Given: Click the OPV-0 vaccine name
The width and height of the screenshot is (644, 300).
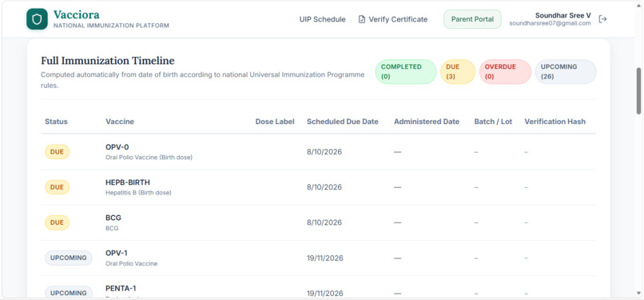Looking at the screenshot, I should click(x=117, y=147).
